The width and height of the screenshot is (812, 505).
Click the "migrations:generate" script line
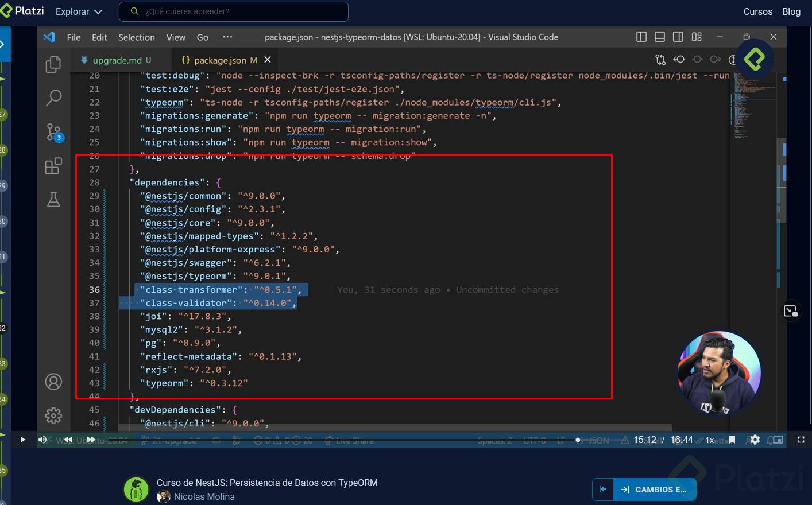point(318,115)
